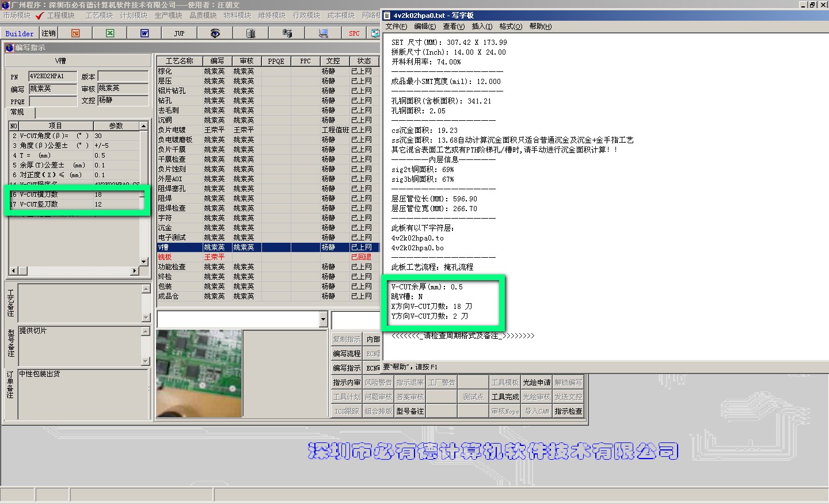
Task: Open the 格式(O) menu in 写字板
Action: 511,26
